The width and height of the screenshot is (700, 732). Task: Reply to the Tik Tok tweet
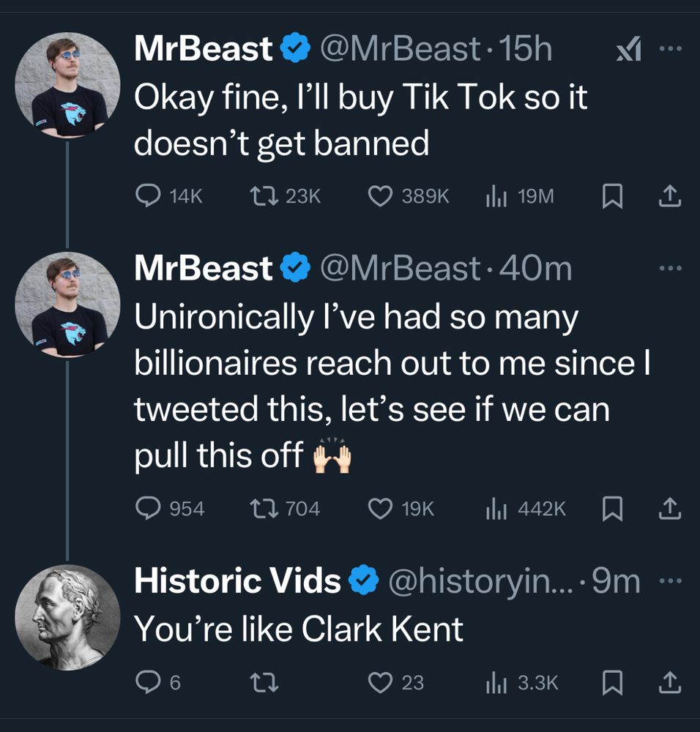(x=149, y=195)
